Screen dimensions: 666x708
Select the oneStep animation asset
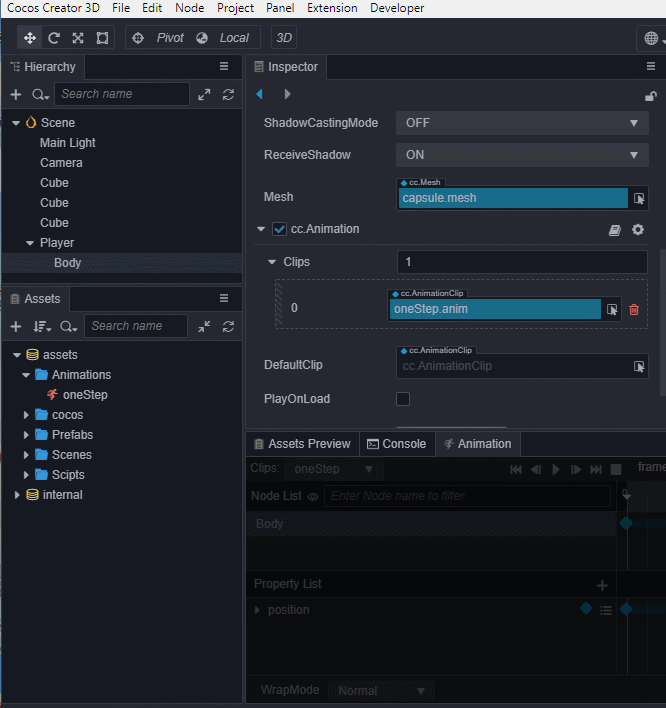click(78, 395)
